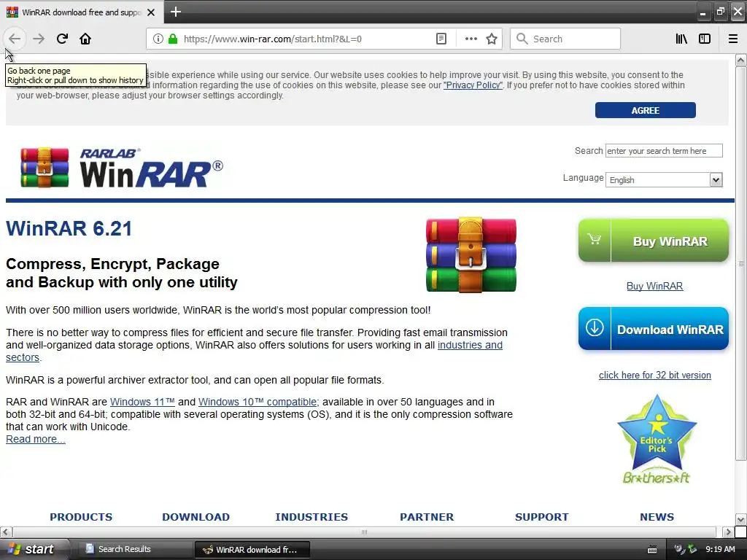747x560 pixels.
Task: Open the NEWS menu item
Action: 657,517
